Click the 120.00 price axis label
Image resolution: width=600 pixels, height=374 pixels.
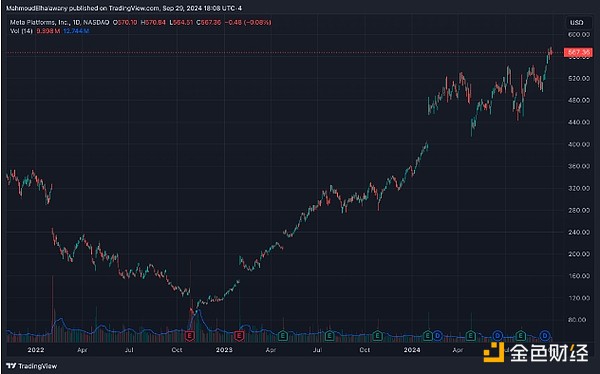(x=579, y=298)
